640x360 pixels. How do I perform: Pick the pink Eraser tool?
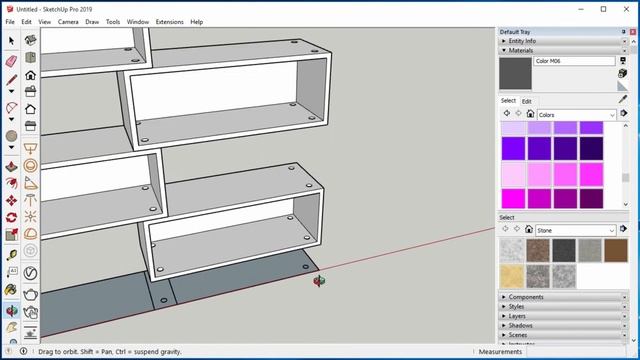(11, 61)
